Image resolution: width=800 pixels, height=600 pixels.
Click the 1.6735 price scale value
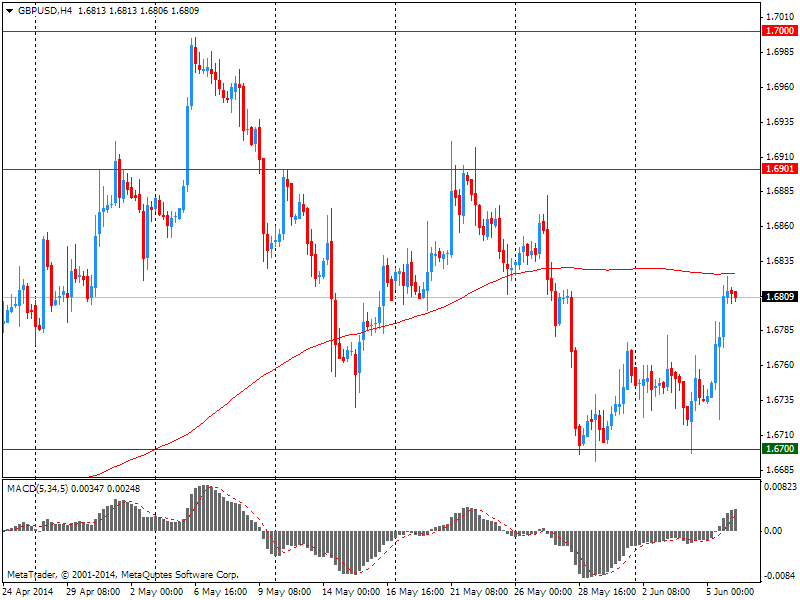781,399
